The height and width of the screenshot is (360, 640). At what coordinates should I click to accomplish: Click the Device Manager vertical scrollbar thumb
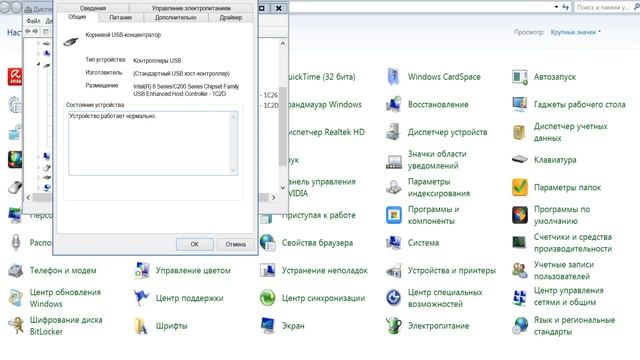[283, 126]
